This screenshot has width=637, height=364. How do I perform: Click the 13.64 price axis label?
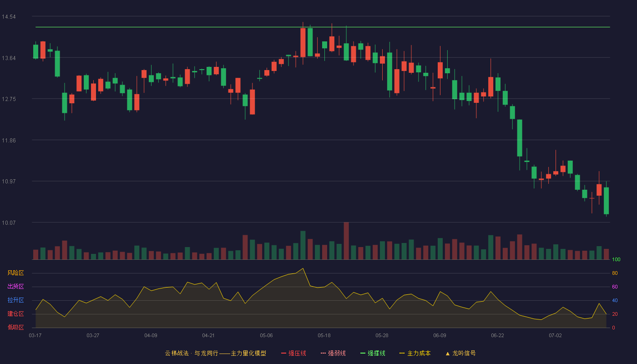click(x=9, y=58)
